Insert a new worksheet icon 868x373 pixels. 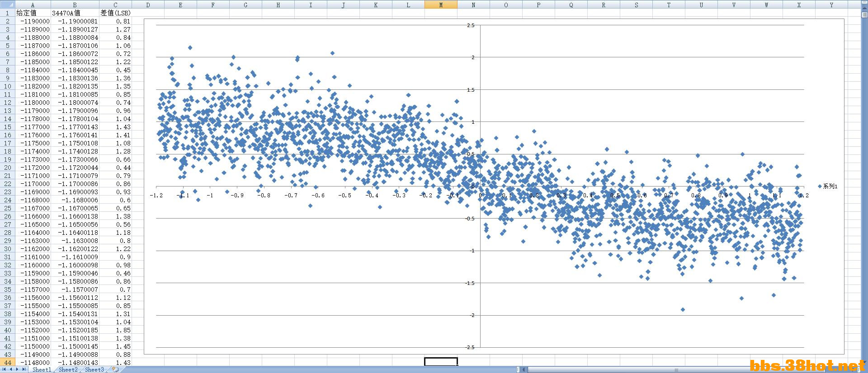click(x=115, y=369)
